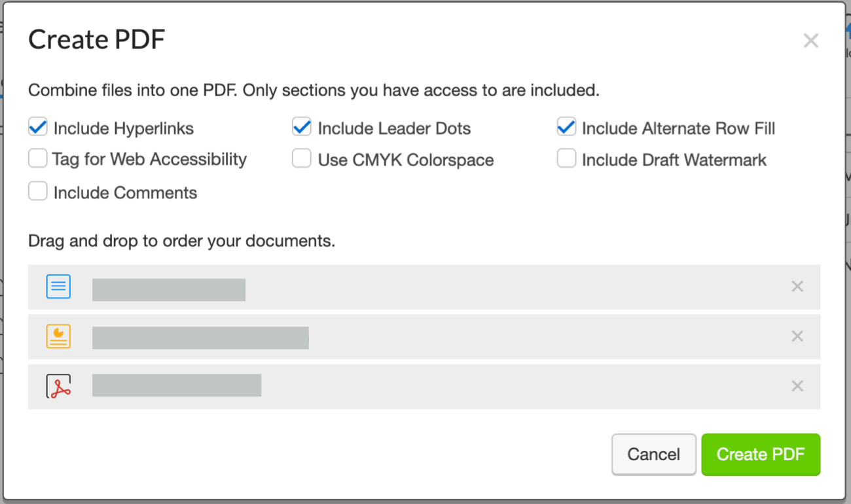Click the red PDF file icon
Image resolution: width=851 pixels, height=504 pixels.
click(x=58, y=386)
